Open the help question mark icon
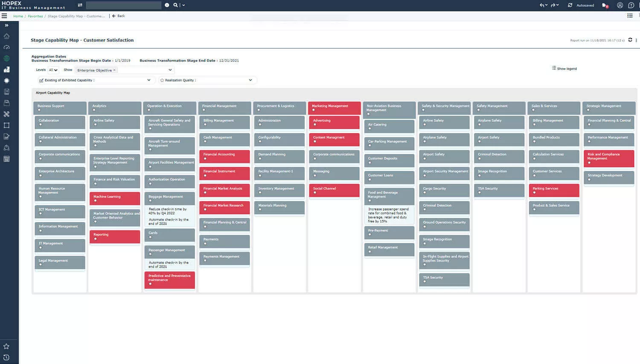 click(x=631, y=5)
